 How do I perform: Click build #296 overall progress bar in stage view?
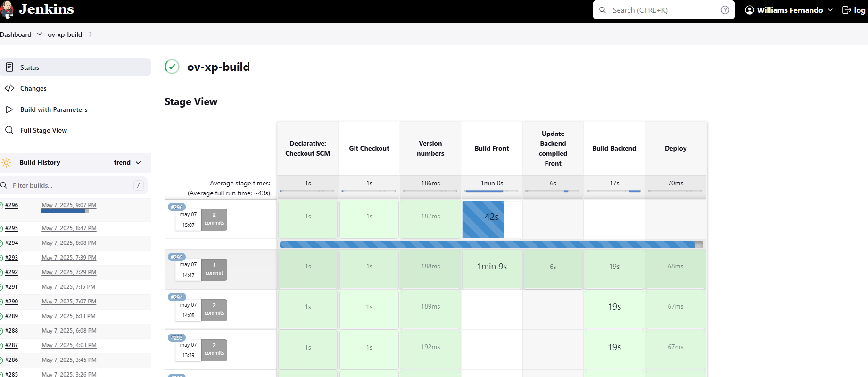point(491,244)
